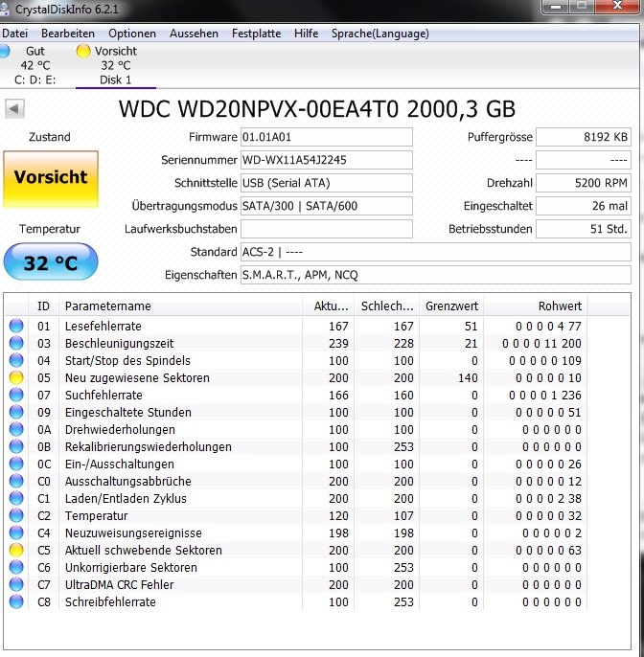Click the yellow Vorsicht status circle in disk tab
This screenshot has height=657, width=644.
pos(83,51)
